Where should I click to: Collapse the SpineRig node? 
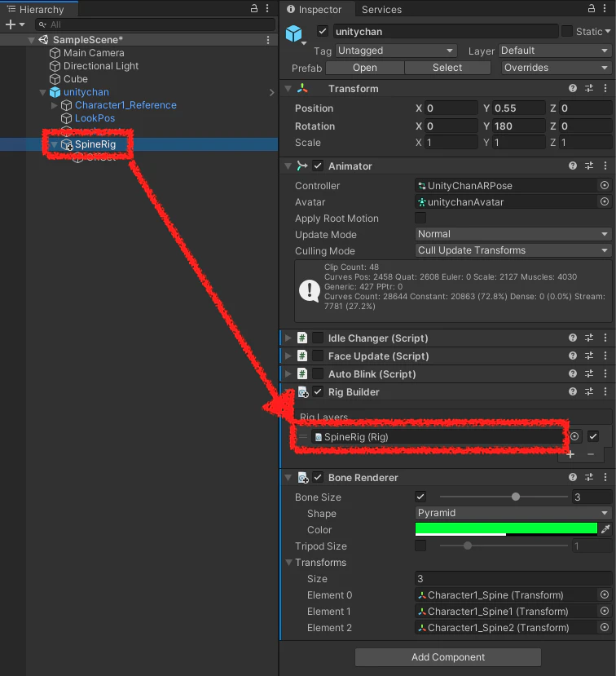(x=55, y=144)
